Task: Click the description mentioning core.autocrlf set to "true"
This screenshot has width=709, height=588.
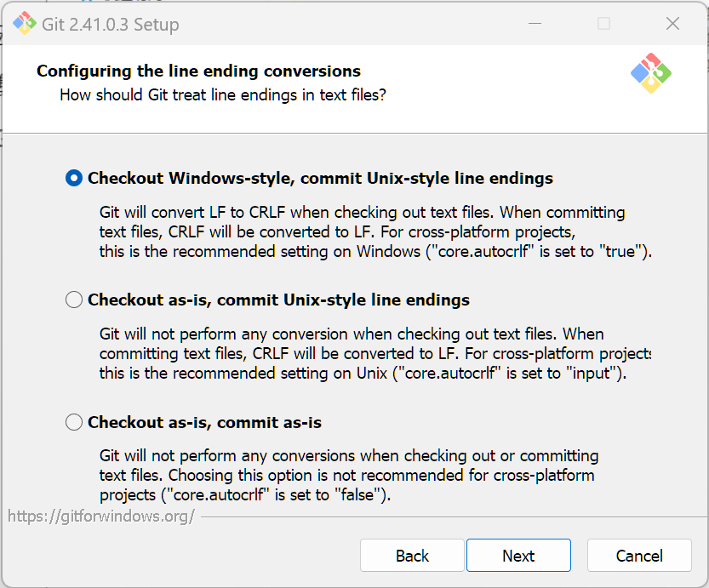Action: click(375, 231)
